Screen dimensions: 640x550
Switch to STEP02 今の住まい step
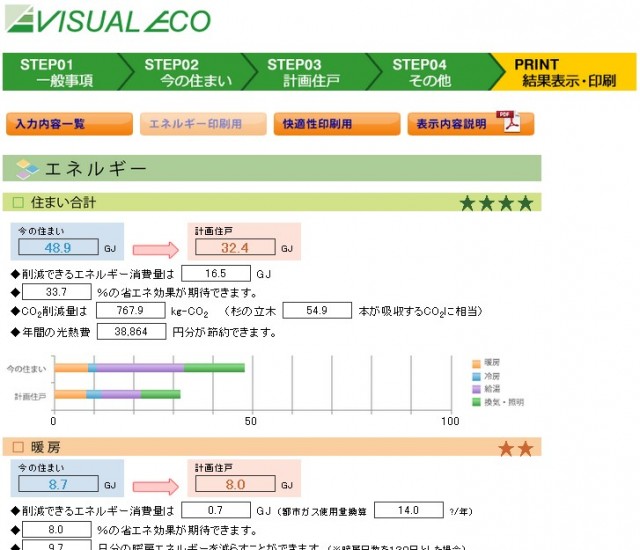(185, 72)
